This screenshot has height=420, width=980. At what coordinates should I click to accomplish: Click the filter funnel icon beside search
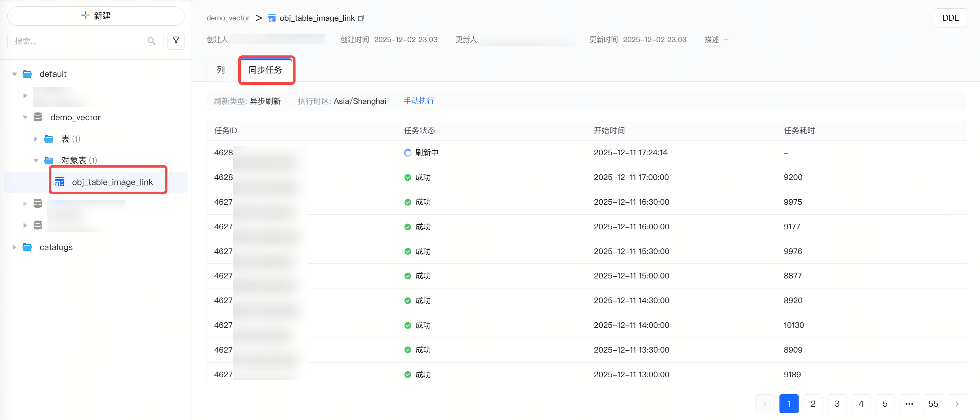(x=176, y=41)
